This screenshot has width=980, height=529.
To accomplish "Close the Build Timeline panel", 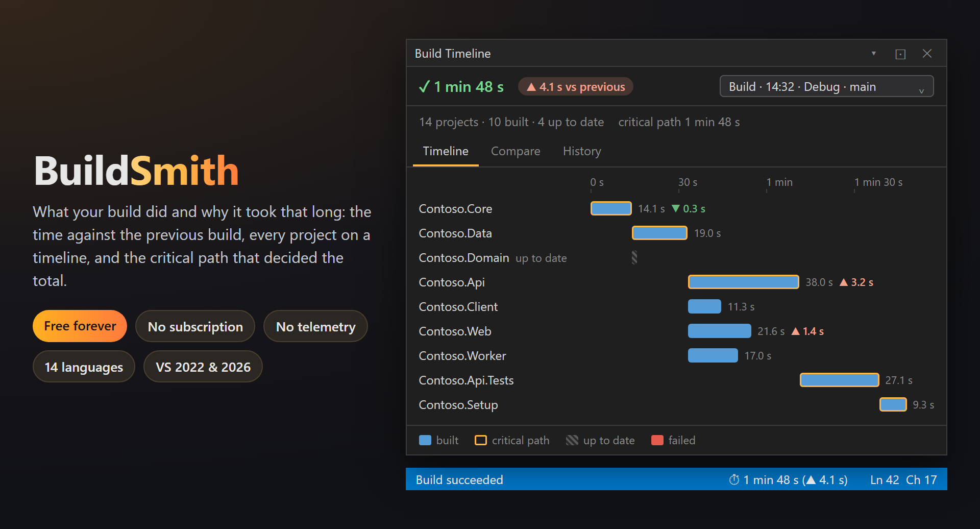I will coord(927,54).
